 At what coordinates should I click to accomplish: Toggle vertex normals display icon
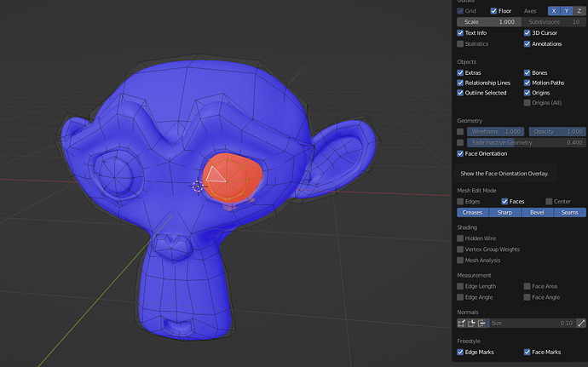pyautogui.click(x=462, y=324)
